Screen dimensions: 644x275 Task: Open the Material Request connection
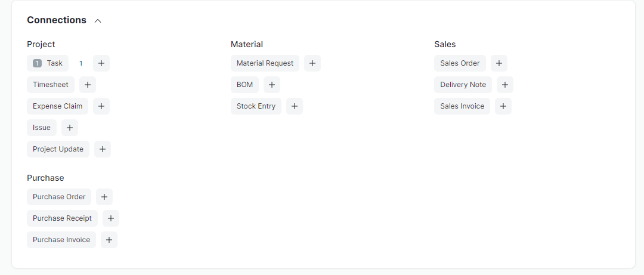[x=265, y=63]
